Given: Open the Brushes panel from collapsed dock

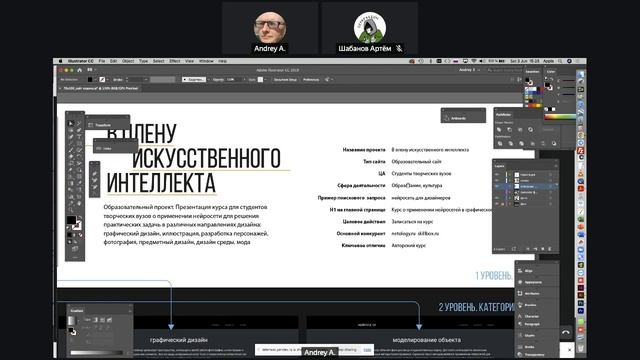Looking at the screenshot, I should click(x=530, y=304).
